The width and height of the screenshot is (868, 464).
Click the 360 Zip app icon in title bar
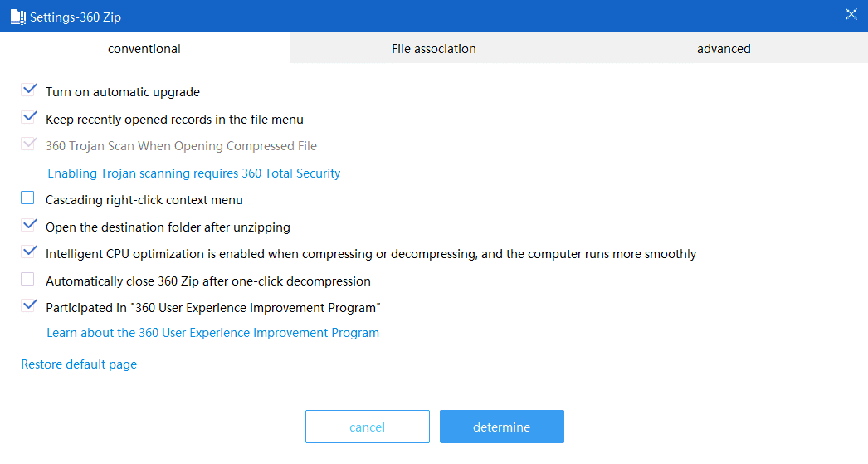point(17,16)
